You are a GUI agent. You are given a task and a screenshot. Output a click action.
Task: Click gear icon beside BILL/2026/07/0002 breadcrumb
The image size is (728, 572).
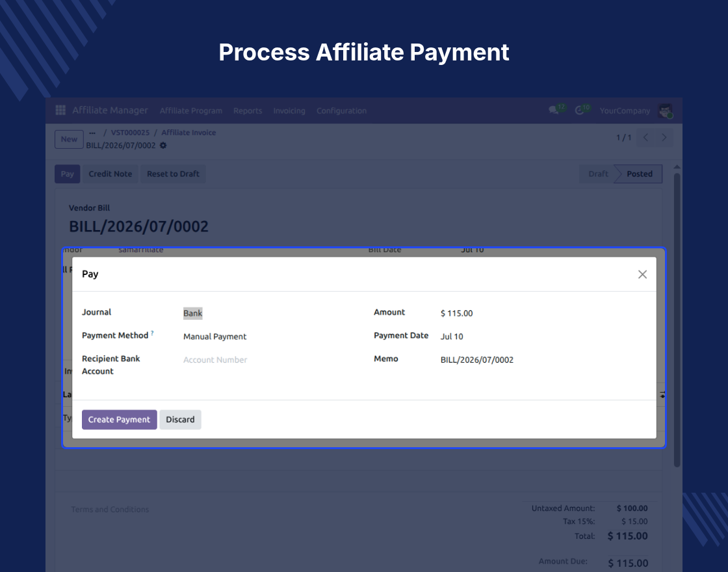point(163,146)
